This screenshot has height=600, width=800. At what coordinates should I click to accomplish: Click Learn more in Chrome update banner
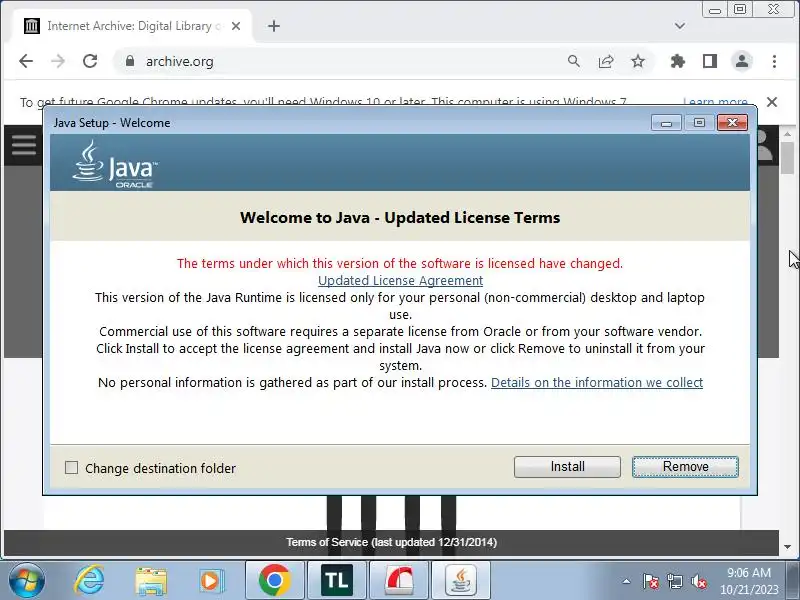coord(715,102)
